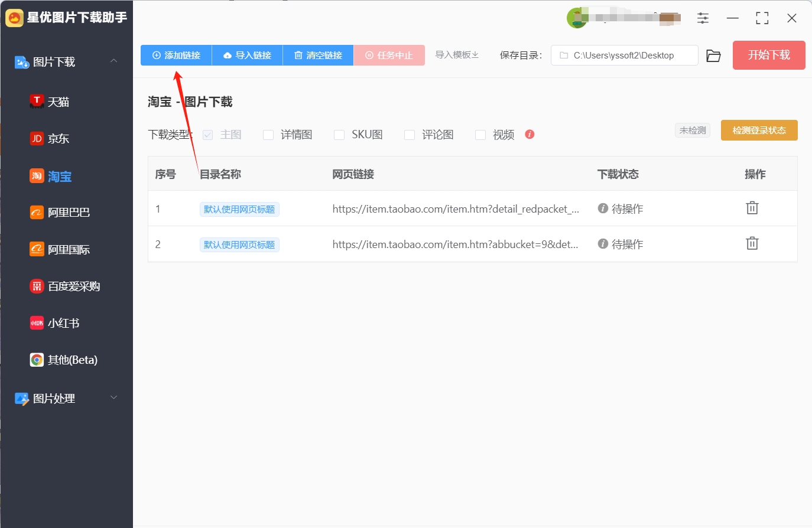Click the 小红书 red icon
The height and width of the screenshot is (528, 812).
(x=37, y=323)
